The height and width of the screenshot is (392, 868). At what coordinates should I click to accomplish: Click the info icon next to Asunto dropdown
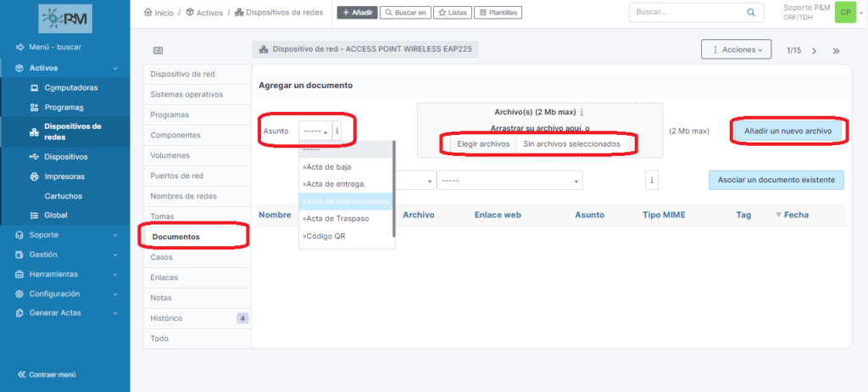[x=337, y=132]
